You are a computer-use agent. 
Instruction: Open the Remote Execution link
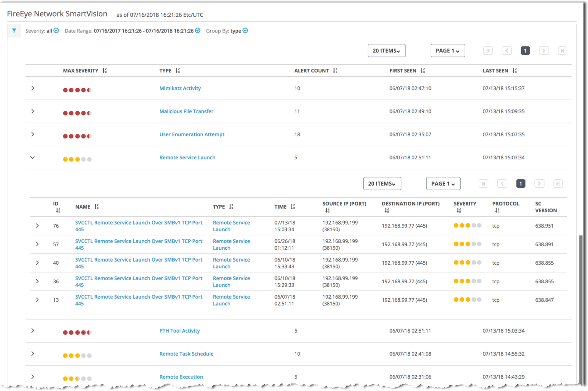[181, 377]
